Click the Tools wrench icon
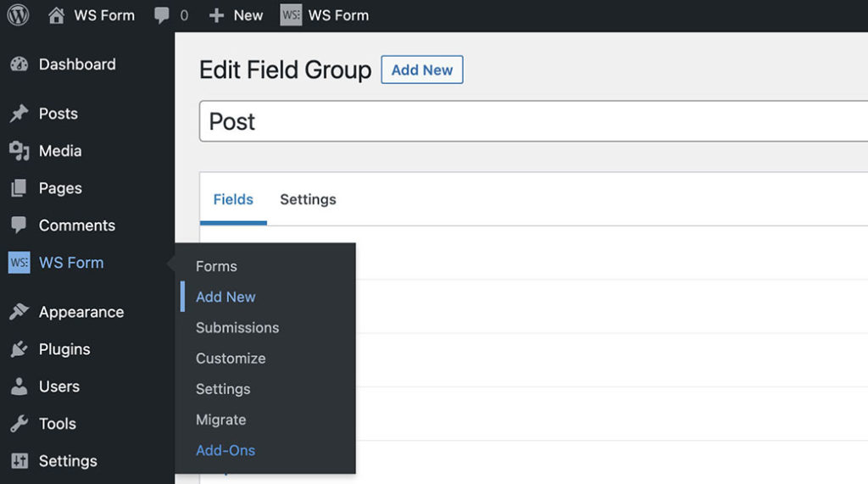 [19, 424]
